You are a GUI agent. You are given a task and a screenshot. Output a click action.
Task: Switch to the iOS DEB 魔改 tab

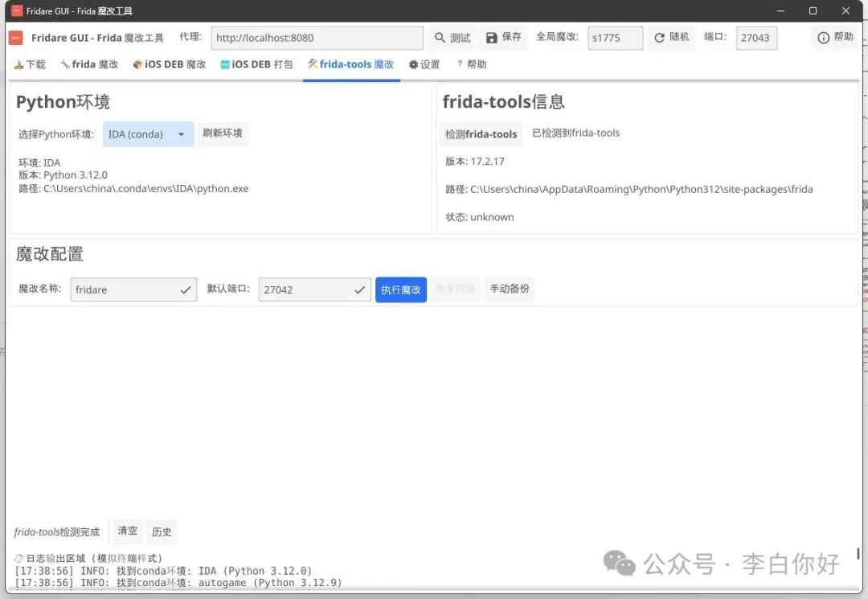point(170,64)
